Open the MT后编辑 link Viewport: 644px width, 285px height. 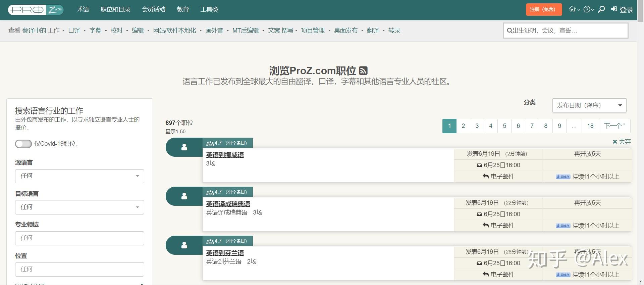246,31
